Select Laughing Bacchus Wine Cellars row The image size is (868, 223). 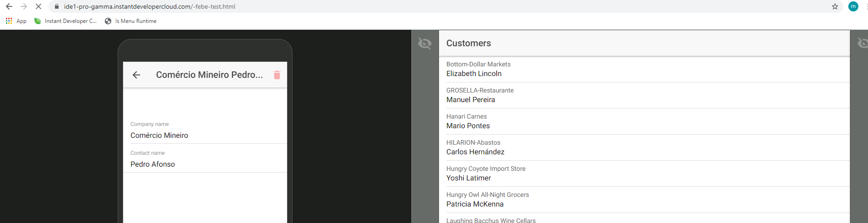[x=644, y=219]
